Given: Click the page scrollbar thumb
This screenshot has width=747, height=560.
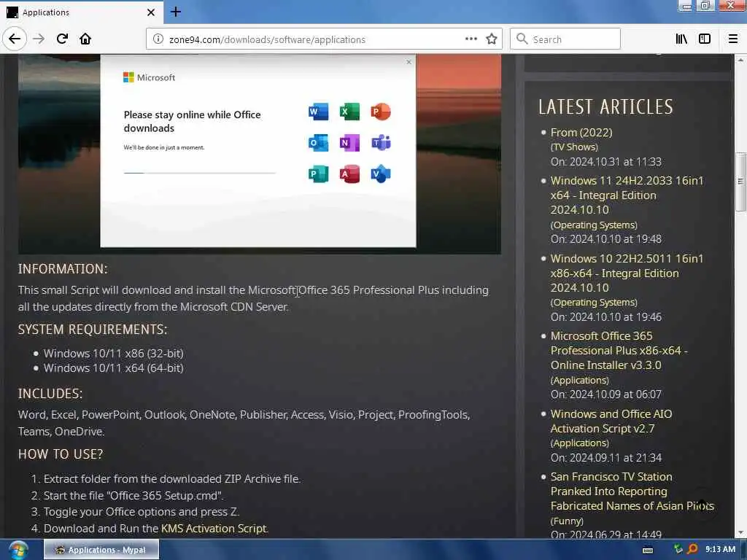Looking at the screenshot, I should [x=740, y=182].
